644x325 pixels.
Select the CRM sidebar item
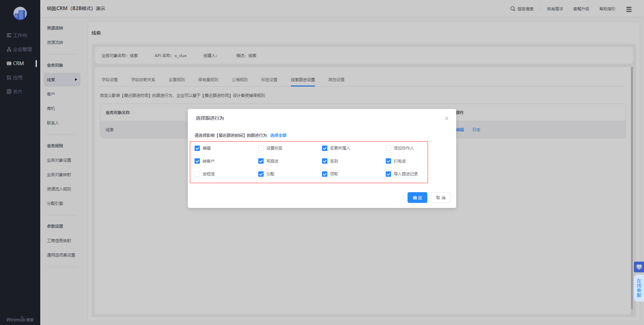coord(15,63)
